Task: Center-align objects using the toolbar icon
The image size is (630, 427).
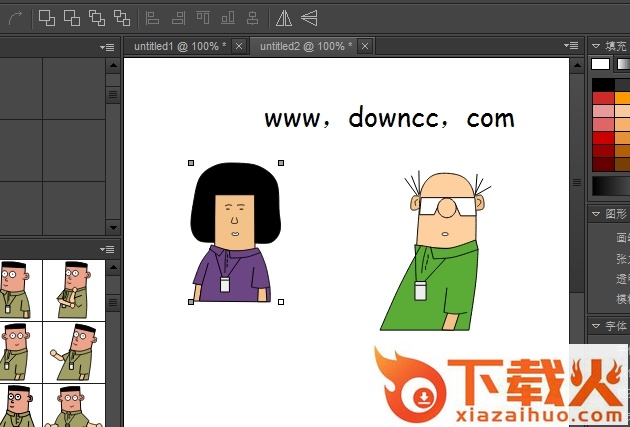Action: click(x=252, y=17)
